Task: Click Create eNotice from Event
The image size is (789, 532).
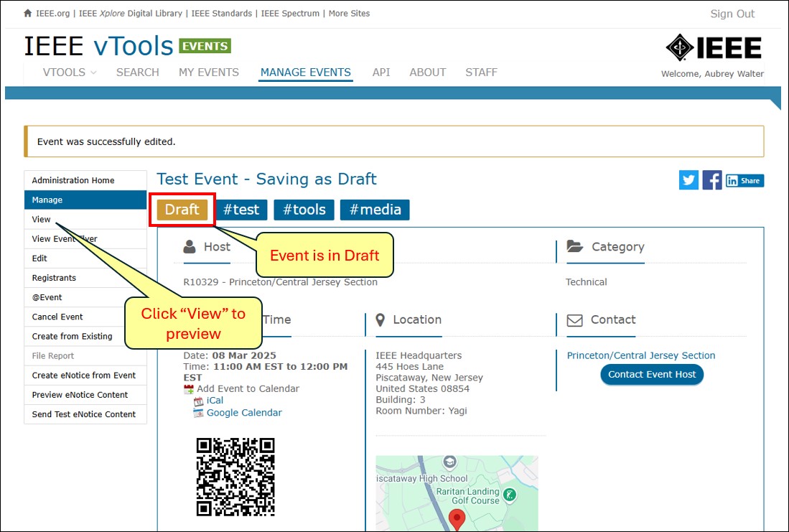Action: (85, 375)
